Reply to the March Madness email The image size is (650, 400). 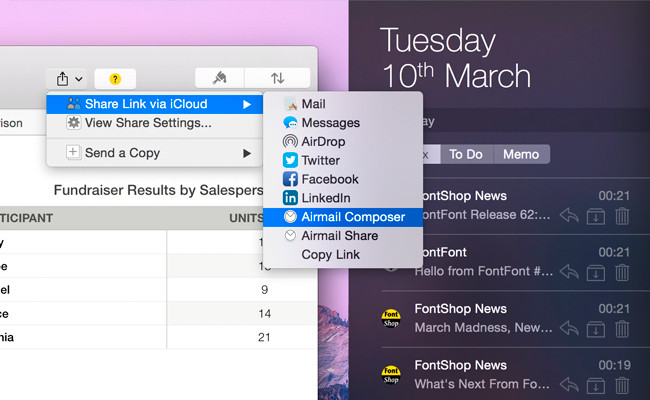click(x=569, y=329)
